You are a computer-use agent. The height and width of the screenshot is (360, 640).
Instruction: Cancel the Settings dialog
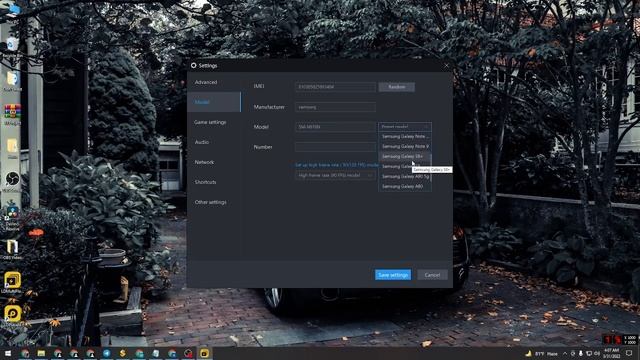click(x=432, y=275)
